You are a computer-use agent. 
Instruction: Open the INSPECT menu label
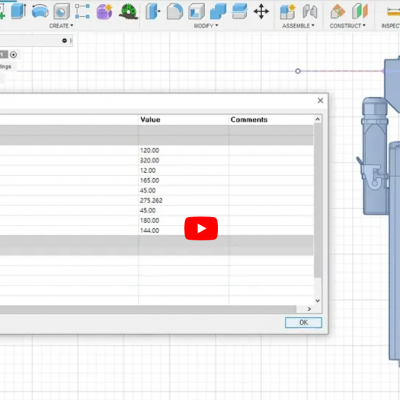tap(390, 26)
